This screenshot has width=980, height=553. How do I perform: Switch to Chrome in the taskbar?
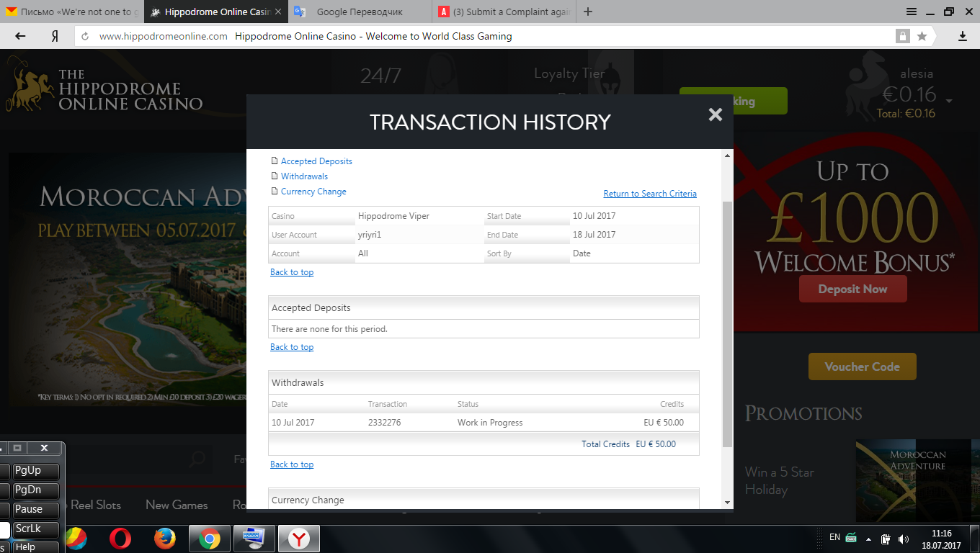(210, 539)
